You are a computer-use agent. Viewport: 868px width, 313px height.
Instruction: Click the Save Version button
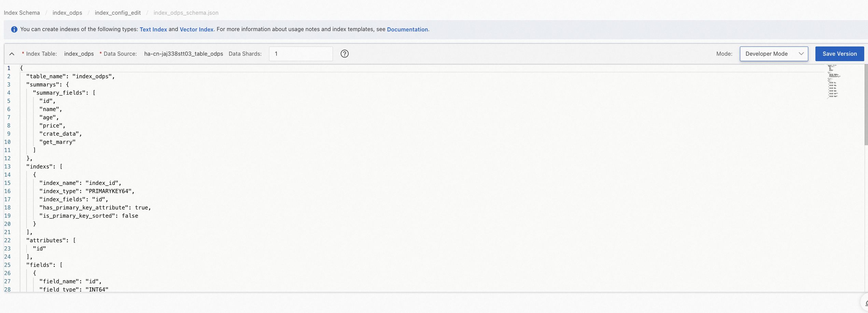click(x=840, y=54)
